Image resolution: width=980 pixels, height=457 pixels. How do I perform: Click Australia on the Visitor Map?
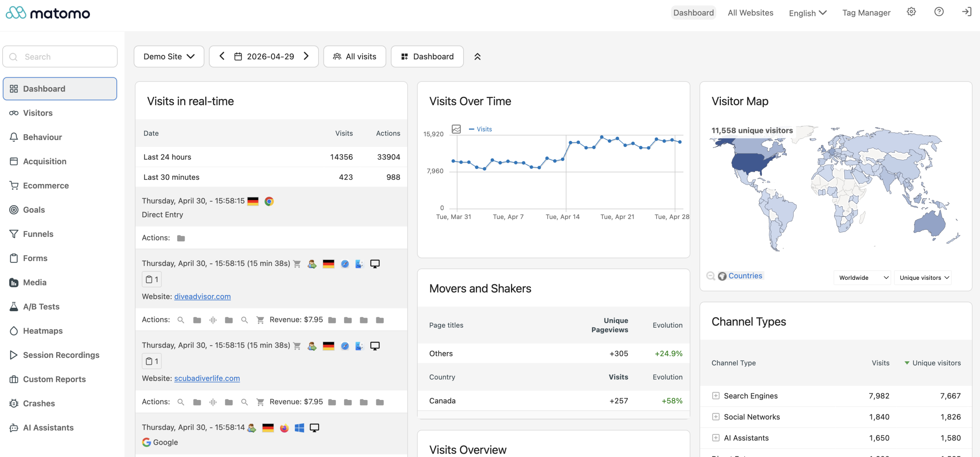[929, 224]
